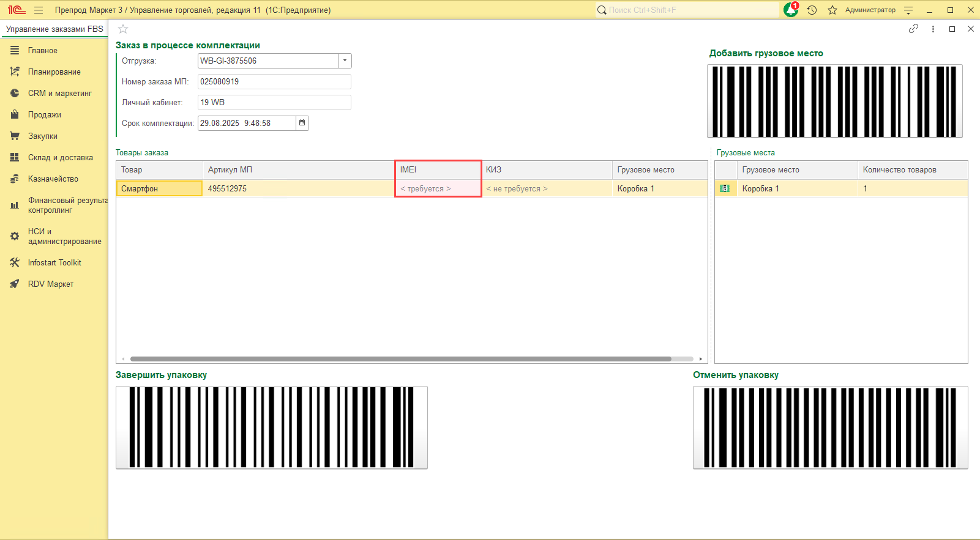Viewport: 980px width, 540px height.
Task: Select the Смартфон cell
Action: (159, 188)
